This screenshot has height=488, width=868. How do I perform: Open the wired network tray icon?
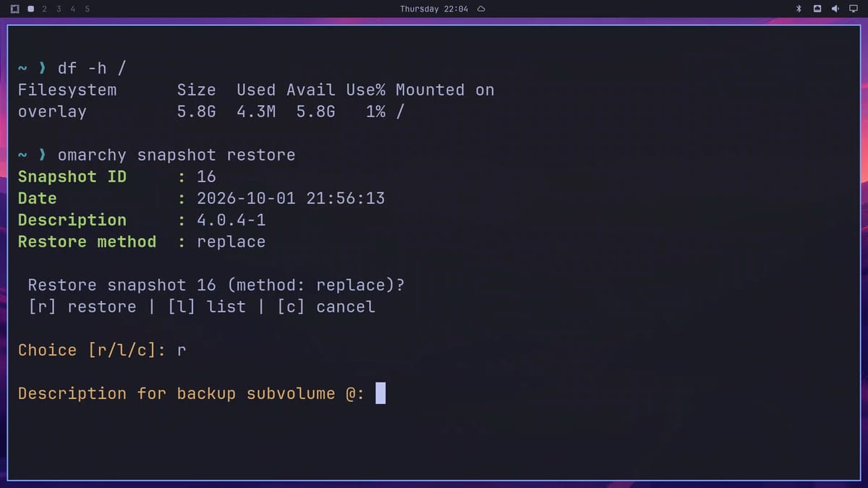[817, 9]
